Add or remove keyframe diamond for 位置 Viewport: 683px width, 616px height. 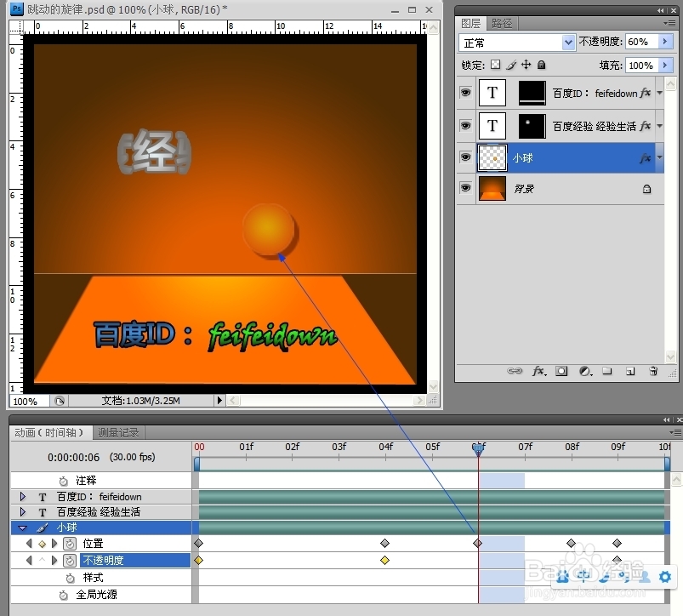click(x=43, y=544)
